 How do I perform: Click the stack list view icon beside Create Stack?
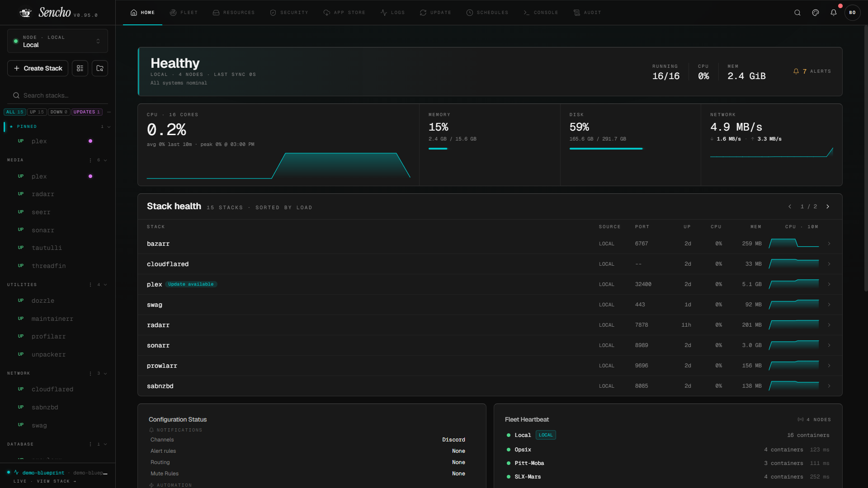point(80,68)
